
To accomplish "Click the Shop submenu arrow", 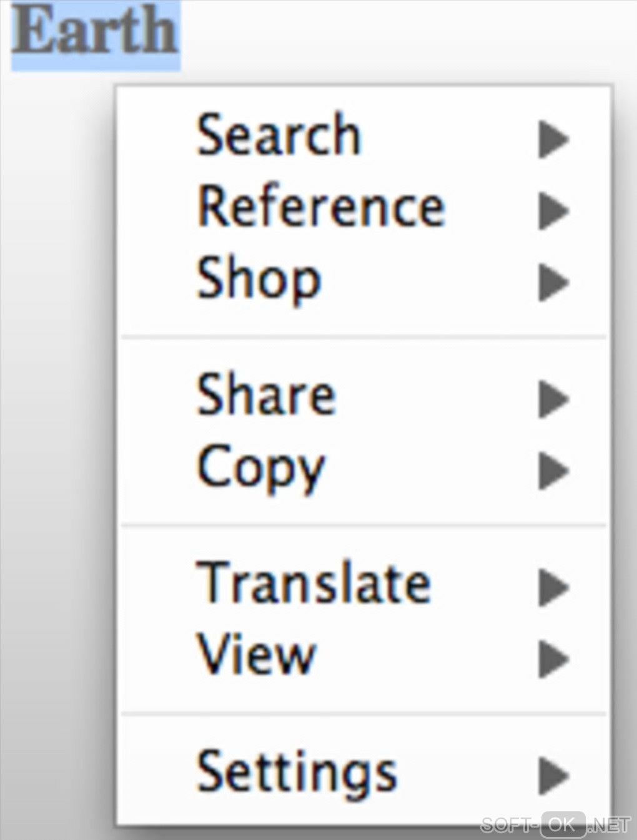I will click(553, 283).
